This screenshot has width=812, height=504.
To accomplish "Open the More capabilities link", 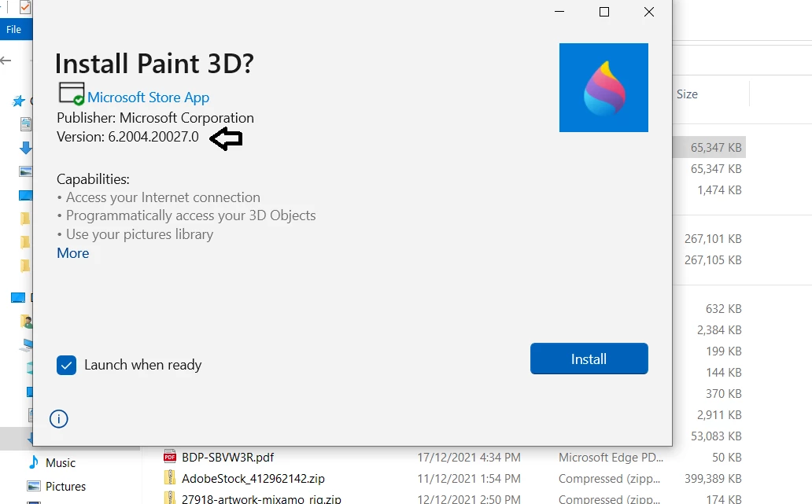I will [x=73, y=253].
